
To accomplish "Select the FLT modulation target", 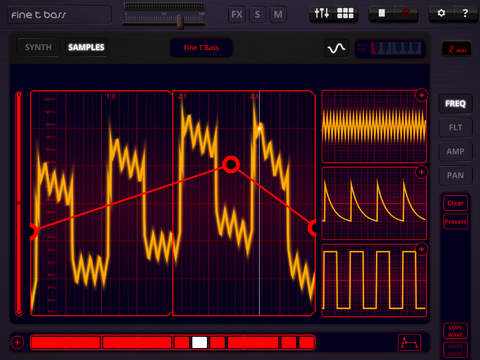I will [455, 128].
